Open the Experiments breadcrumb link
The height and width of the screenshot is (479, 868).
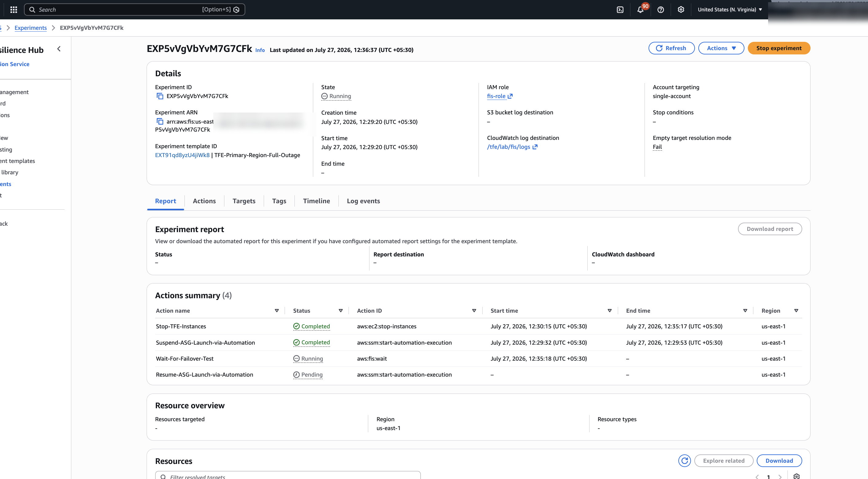pos(31,28)
